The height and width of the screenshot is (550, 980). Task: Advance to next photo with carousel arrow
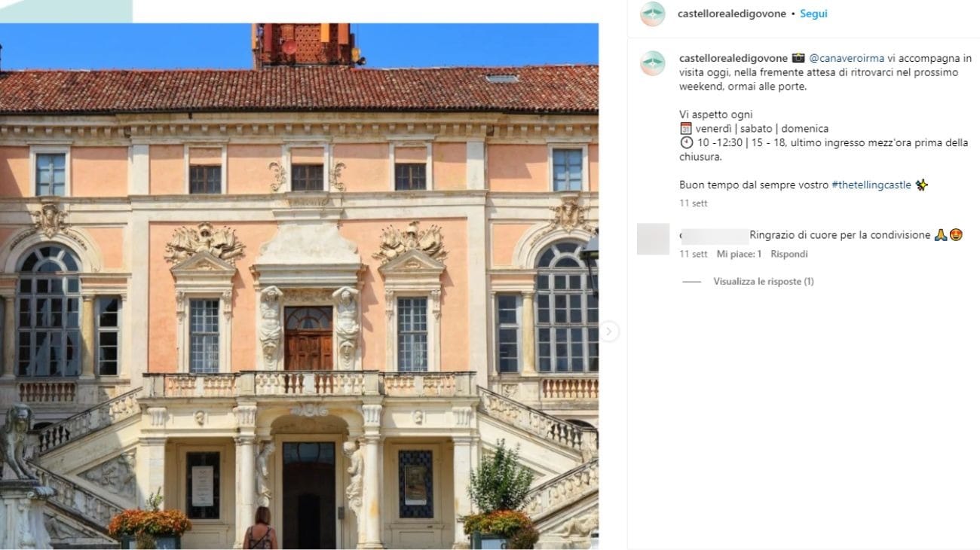[609, 332]
